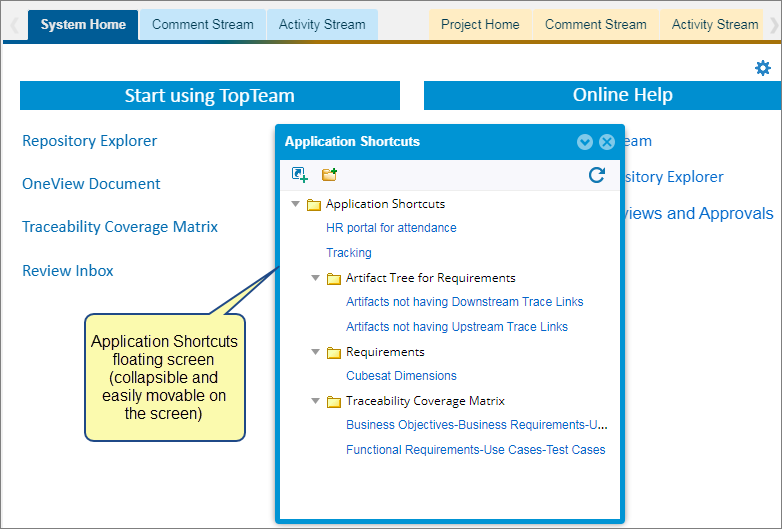Open the OneView Document link
The height and width of the screenshot is (529, 782).
[x=91, y=184]
